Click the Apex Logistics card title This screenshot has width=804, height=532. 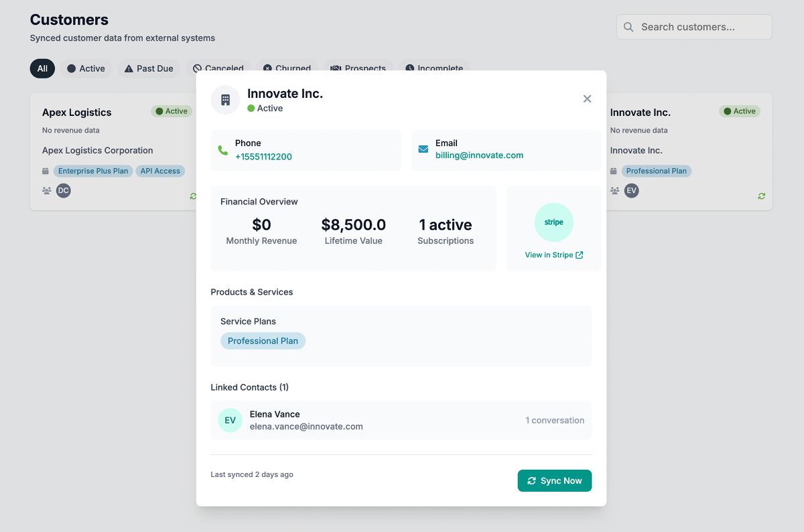coord(76,113)
